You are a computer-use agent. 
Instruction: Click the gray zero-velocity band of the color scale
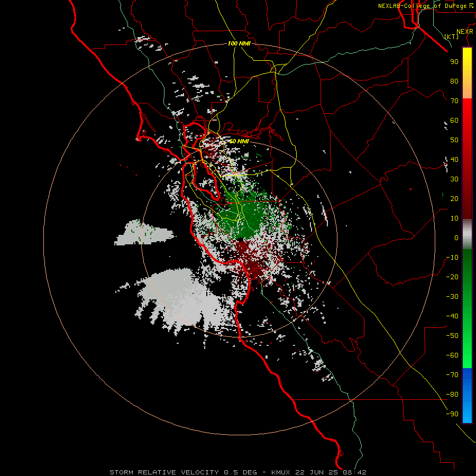click(x=467, y=234)
